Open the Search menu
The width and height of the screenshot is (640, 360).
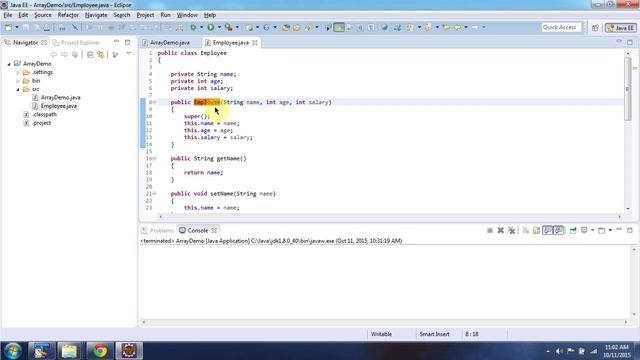click(x=122, y=15)
